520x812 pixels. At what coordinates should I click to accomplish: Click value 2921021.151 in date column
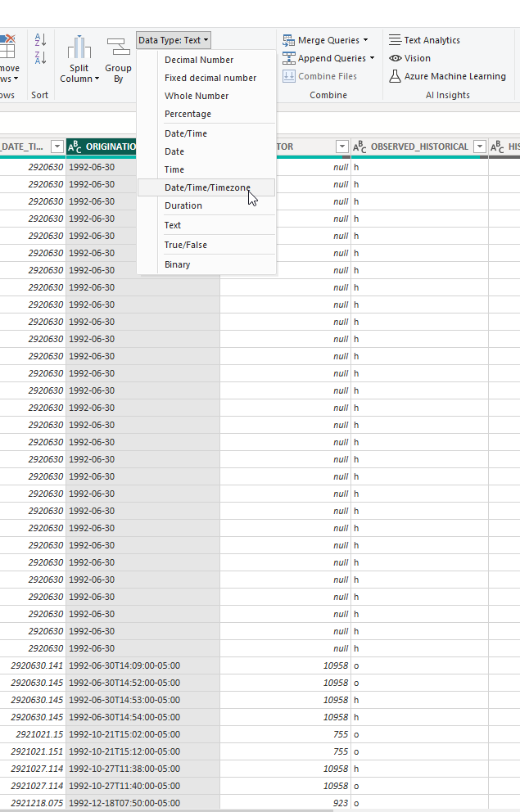(x=37, y=751)
